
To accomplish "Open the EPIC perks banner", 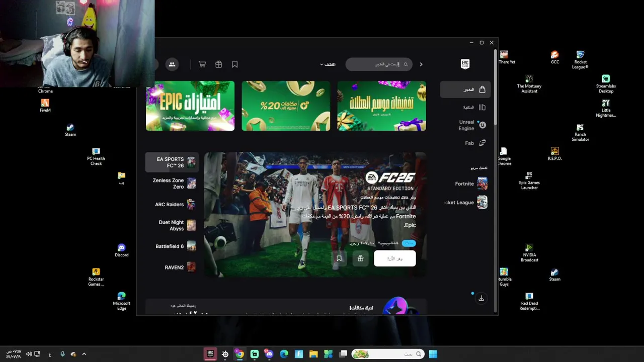I will [190, 106].
